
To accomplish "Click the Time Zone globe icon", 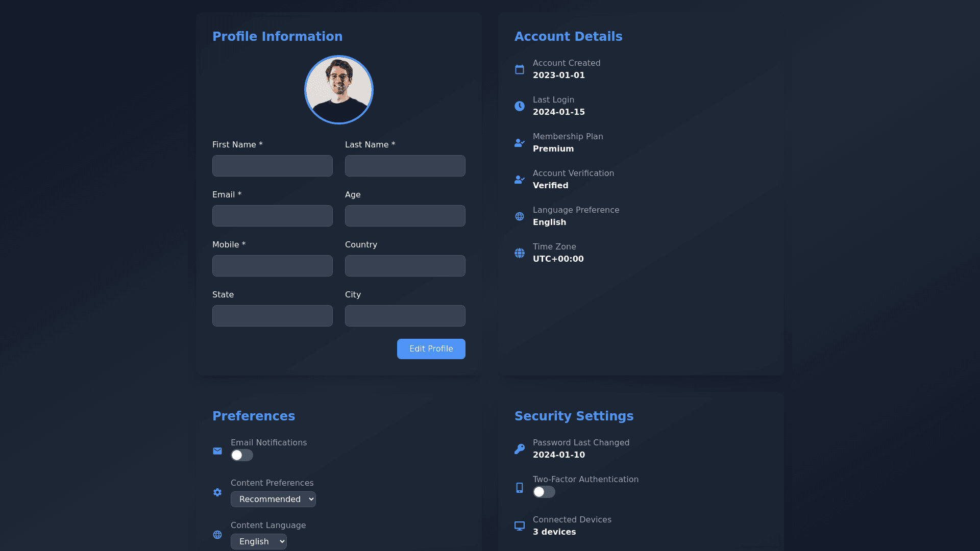I will [520, 253].
